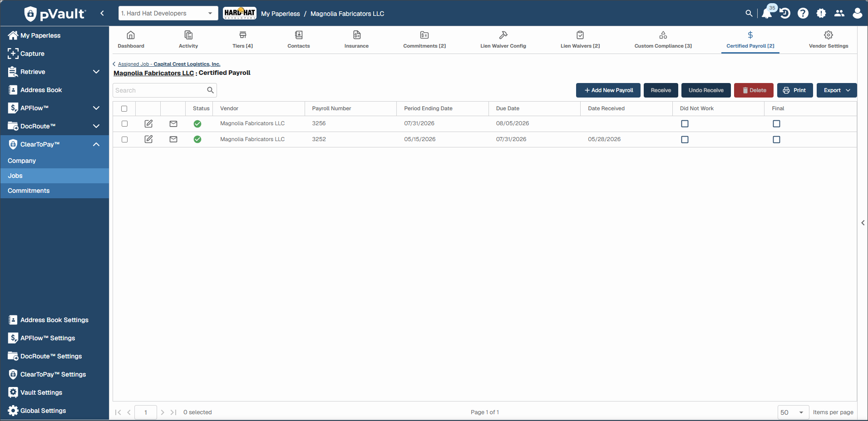868x421 pixels.
Task: Open the user profile avatar icon
Action: pos(858,14)
